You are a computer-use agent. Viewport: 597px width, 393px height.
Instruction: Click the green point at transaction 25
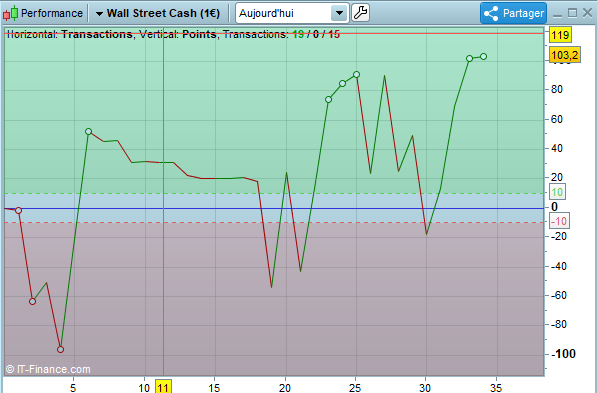356,75
